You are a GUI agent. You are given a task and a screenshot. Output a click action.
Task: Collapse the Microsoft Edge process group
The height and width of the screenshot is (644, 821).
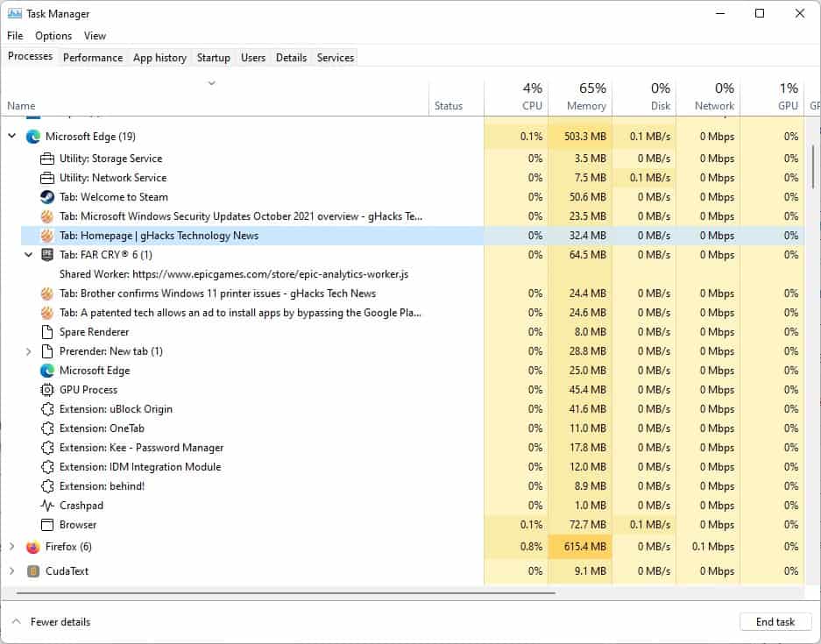coord(12,137)
